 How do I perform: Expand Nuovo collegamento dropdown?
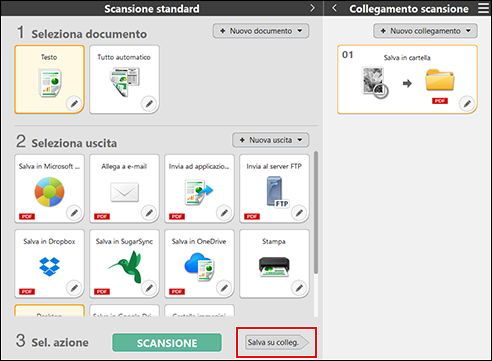[x=425, y=31]
